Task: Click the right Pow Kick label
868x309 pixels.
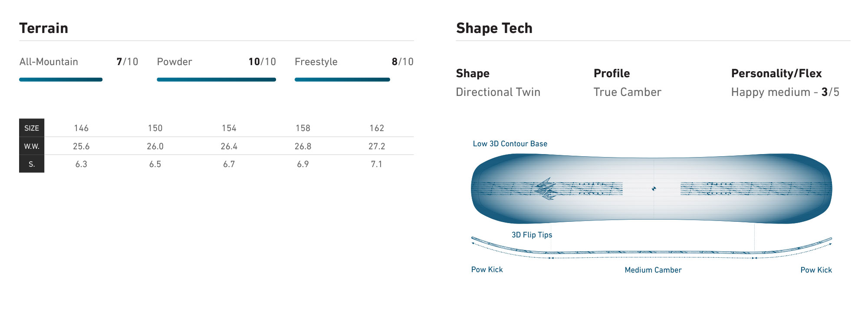Action: [816, 270]
